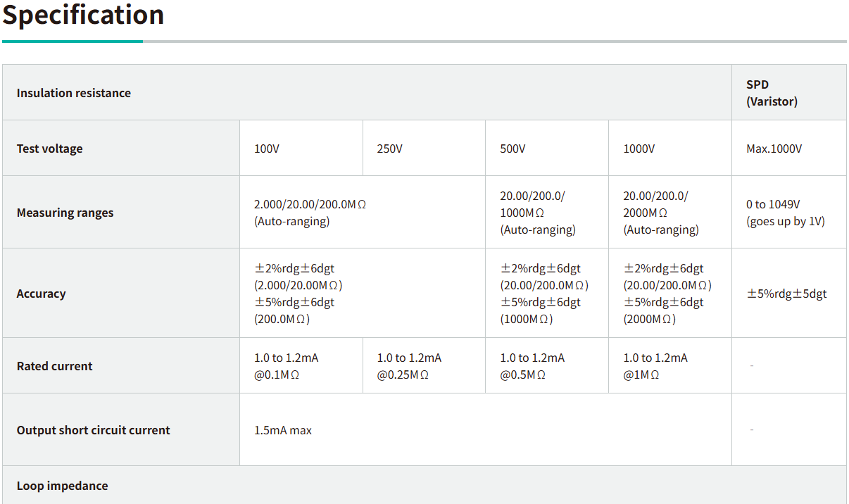Select the Accuracy row label

41,294
